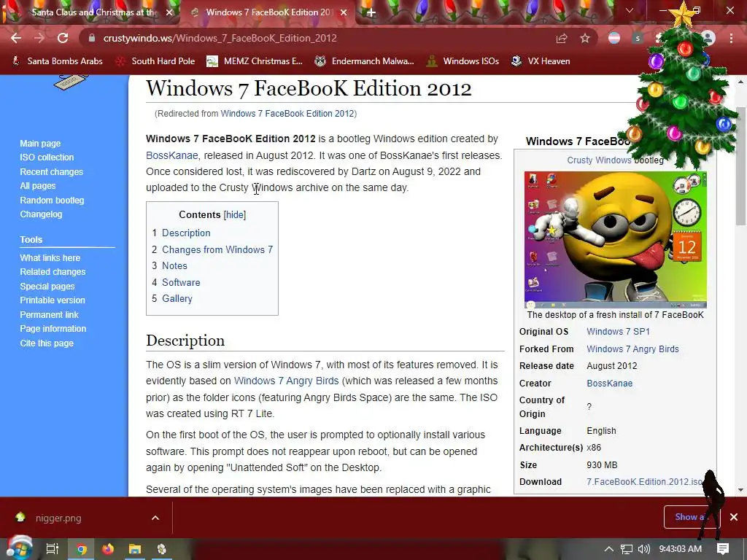The width and height of the screenshot is (747, 560).
Task: Close the Windows 7 FaceBooK Edition tab
Action: [x=344, y=12]
